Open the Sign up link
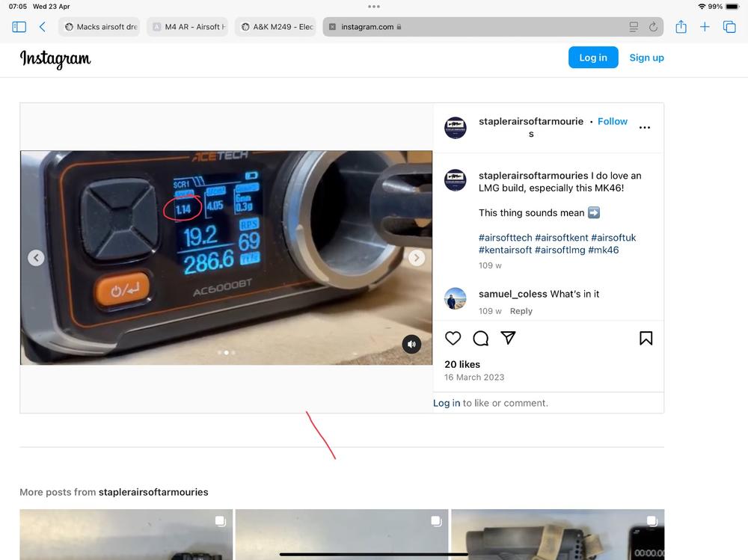This screenshot has height=560, width=748. (646, 58)
